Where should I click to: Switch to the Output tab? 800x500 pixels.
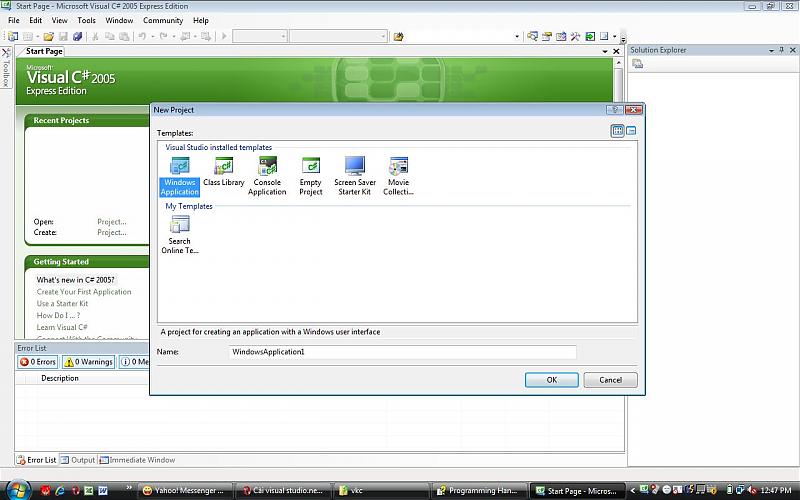(x=78, y=460)
